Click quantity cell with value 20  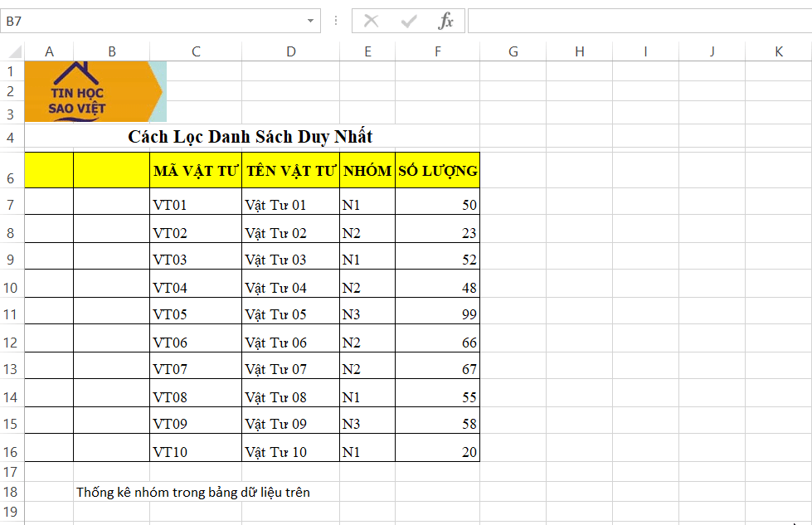coord(438,448)
